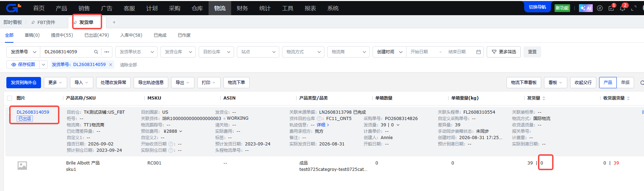644x191 pixels.
Task: Click the 发货到海外仓 button
Action: click(x=24, y=83)
